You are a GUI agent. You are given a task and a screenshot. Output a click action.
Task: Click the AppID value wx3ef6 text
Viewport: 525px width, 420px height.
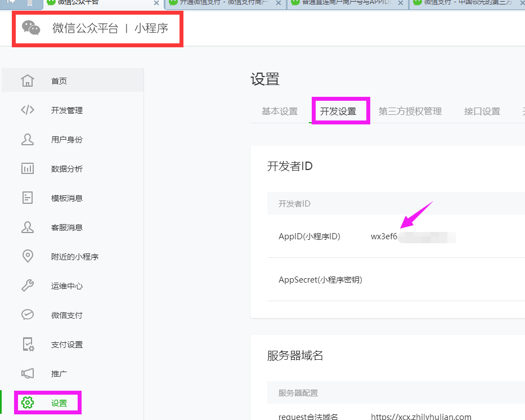point(384,236)
